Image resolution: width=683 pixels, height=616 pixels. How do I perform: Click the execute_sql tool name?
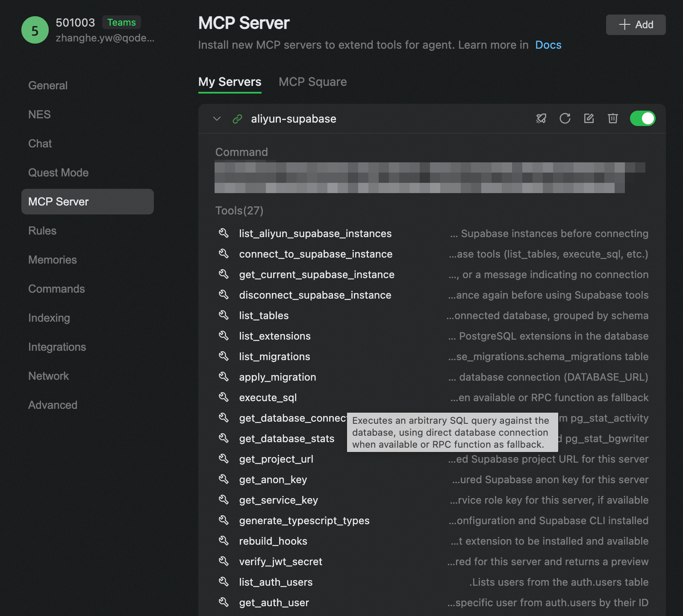(268, 397)
